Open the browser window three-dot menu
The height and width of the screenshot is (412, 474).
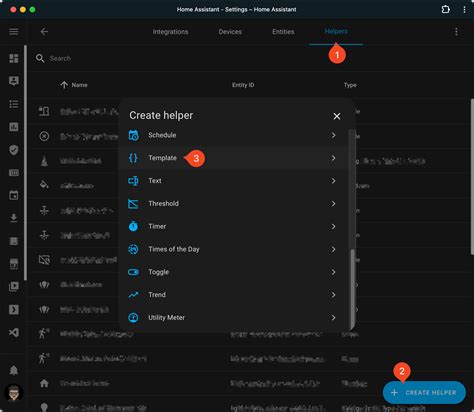[464, 9]
